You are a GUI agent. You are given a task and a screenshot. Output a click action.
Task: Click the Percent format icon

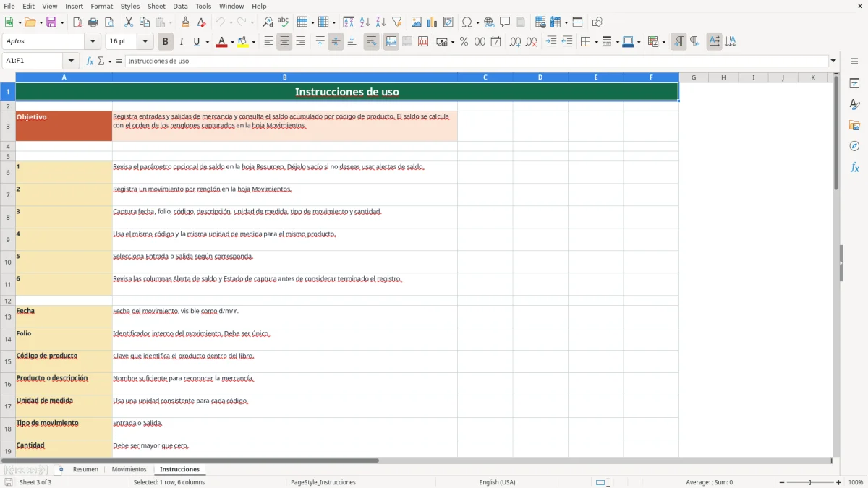(x=464, y=42)
